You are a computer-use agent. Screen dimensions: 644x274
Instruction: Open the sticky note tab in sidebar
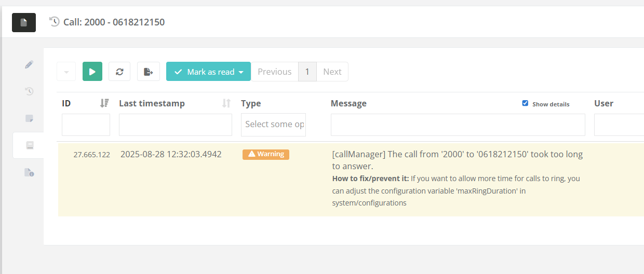tap(29, 118)
